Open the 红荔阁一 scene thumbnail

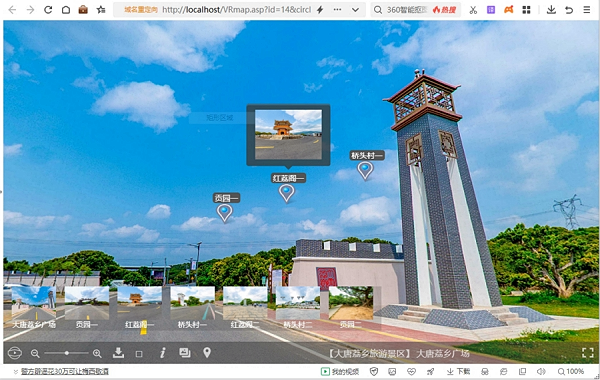tap(140, 303)
